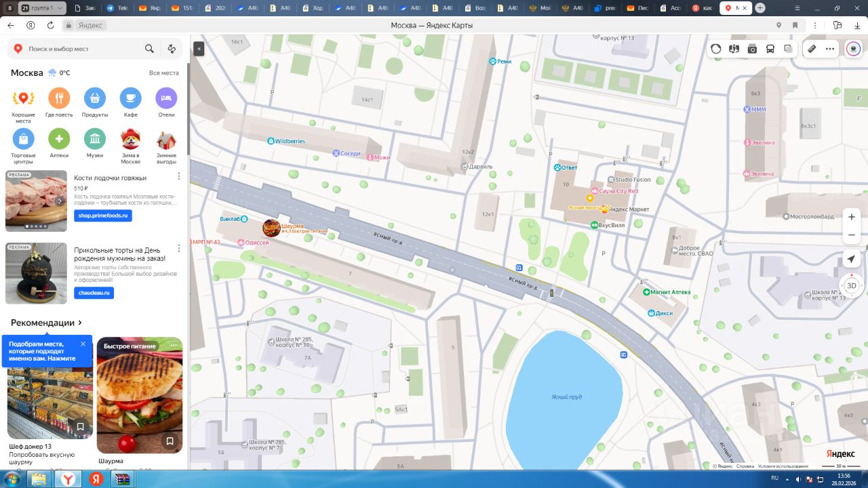
Task: Open the Справка link on the map
Action: 745,466
